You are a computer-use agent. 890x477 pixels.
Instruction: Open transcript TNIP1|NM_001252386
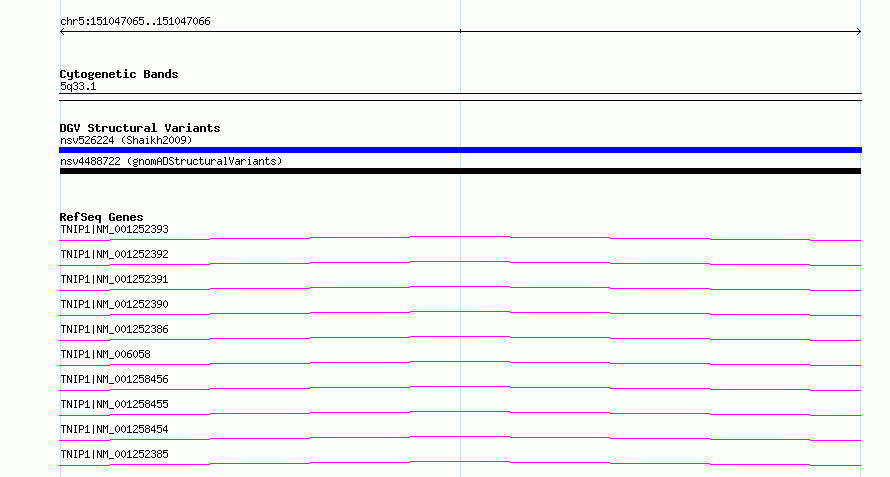coord(114,329)
